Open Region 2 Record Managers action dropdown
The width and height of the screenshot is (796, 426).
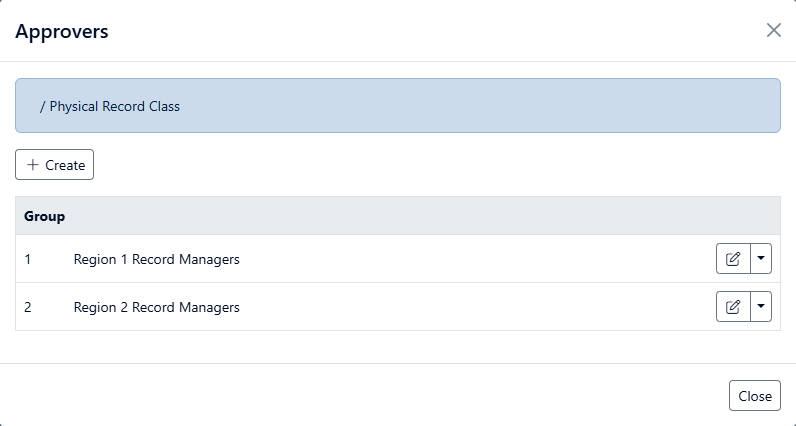(x=761, y=307)
